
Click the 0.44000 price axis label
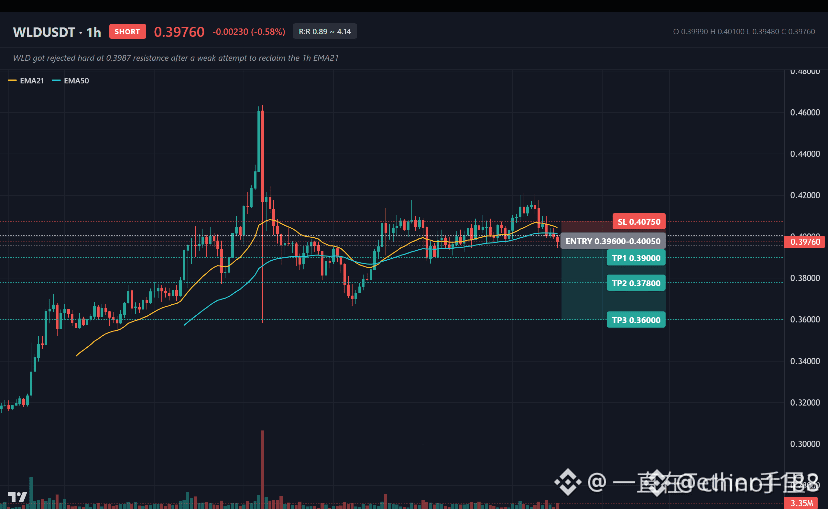[805, 154]
